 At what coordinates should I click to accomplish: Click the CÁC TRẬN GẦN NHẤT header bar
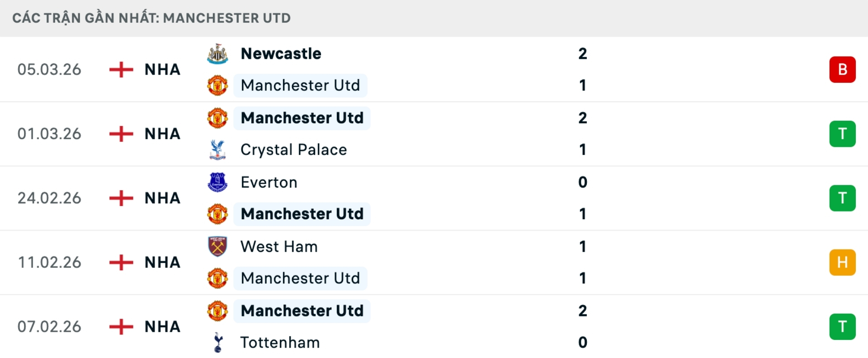pyautogui.click(x=152, y=18)
